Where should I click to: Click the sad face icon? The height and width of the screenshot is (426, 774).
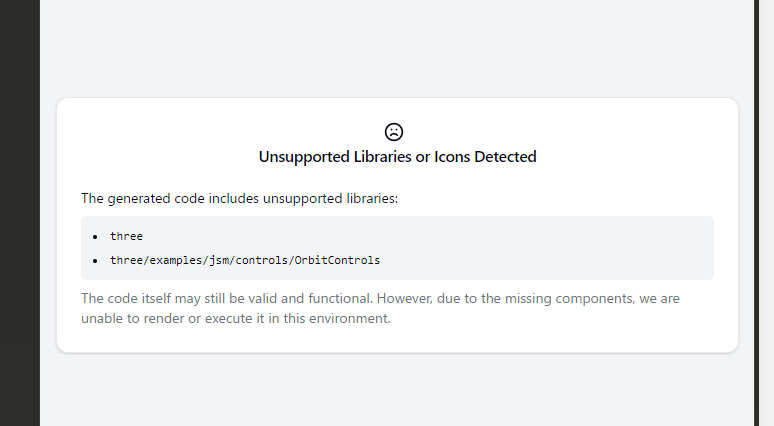pos(394,131)
